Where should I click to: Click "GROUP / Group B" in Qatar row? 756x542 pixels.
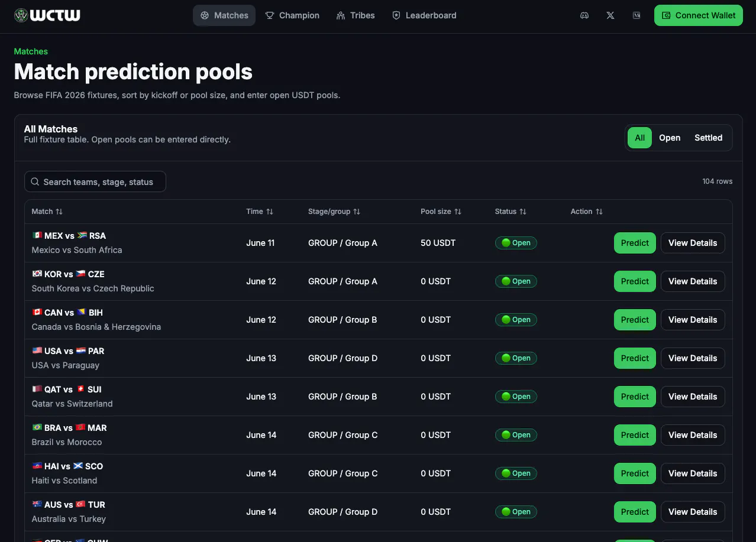pos(343,397)
